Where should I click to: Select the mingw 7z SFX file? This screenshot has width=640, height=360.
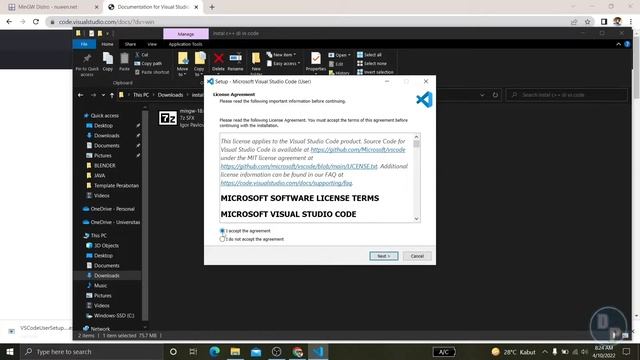[181, 118]
